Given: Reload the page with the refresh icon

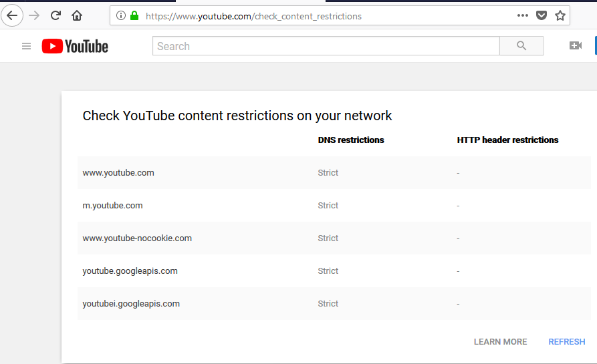Looking at the screenshot, I should (55, 15).
